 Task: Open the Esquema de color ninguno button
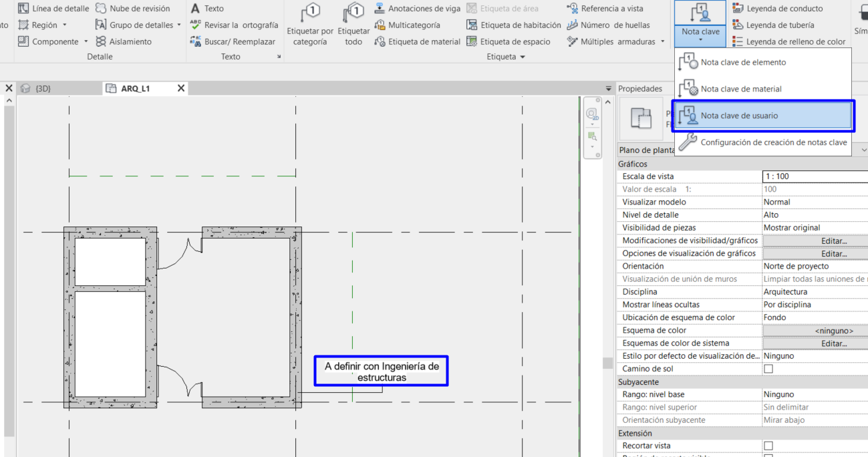816,330
